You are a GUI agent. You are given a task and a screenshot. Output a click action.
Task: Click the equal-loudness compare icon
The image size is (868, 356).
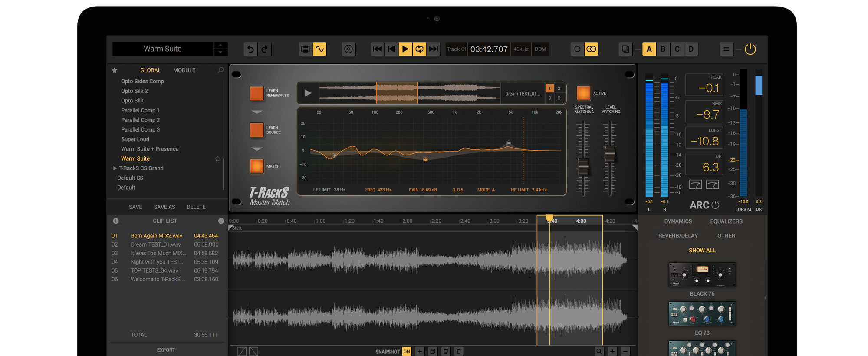(726, 49)
